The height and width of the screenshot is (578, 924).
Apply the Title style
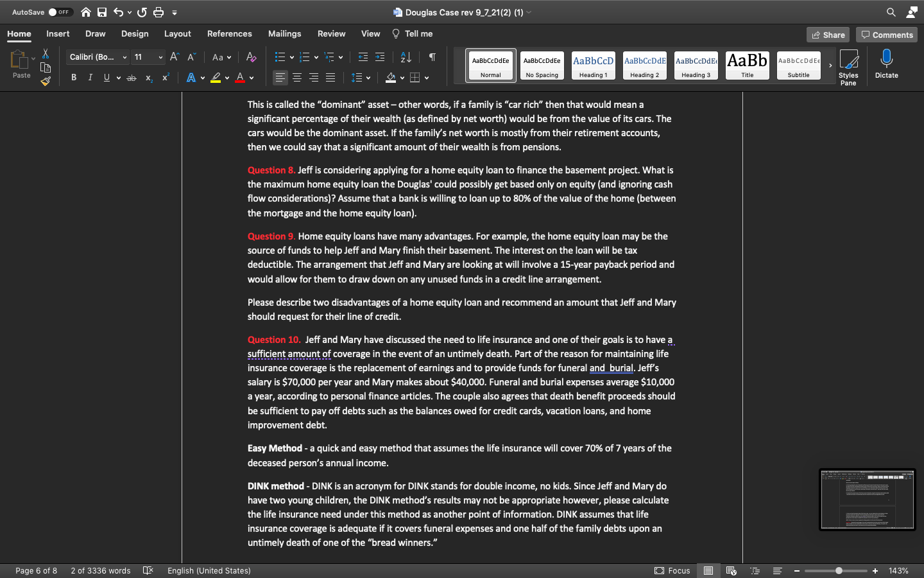pos(748,66)
